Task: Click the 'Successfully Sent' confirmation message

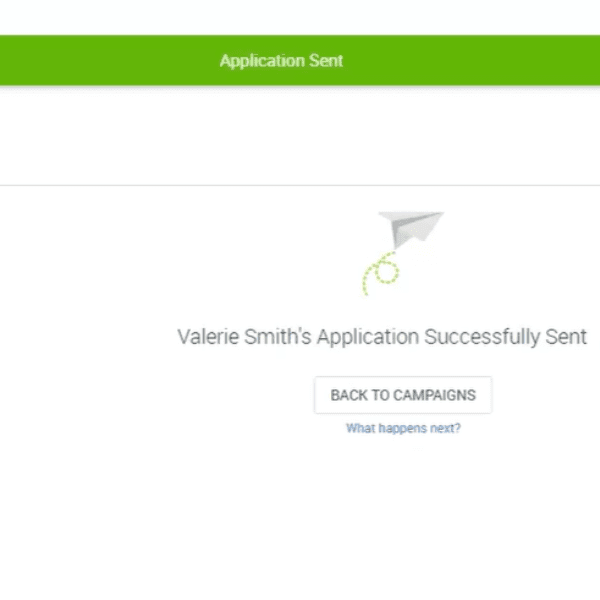Action: pos(505,336)
